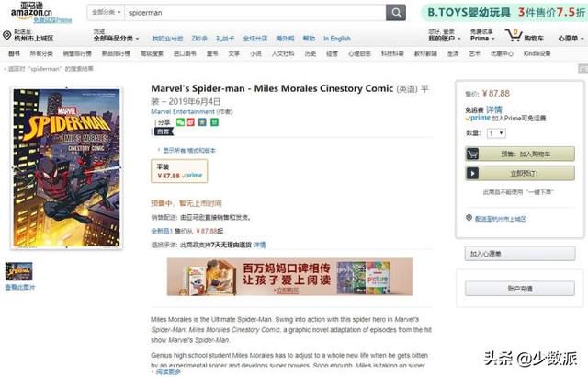Open the Marvel Entertainment author link

coord(183,111)
